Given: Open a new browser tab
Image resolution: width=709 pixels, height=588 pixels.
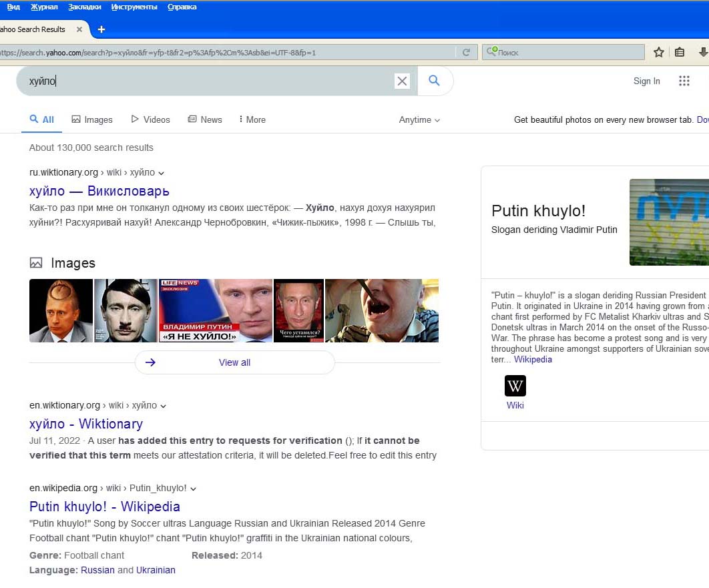Looking at the screenshot, I should [101, 29].
